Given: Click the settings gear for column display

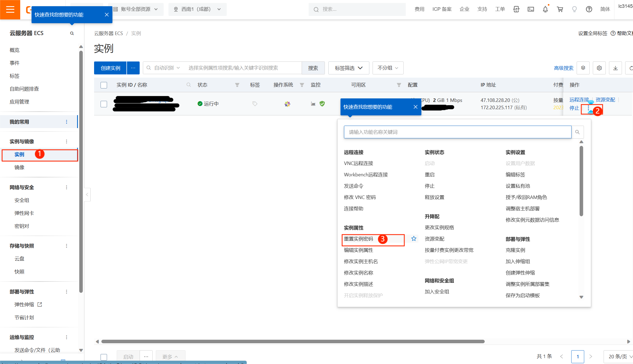Looking at the screenshot, I should 599,68.
